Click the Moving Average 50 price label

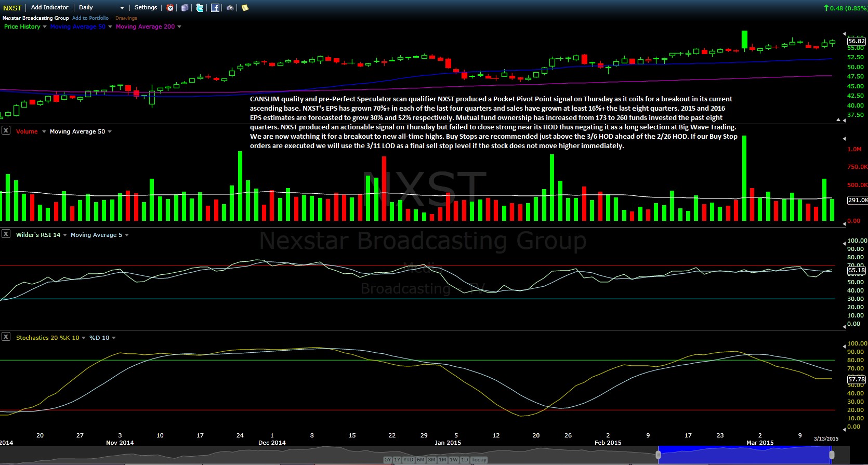click(x=78, y=26)
